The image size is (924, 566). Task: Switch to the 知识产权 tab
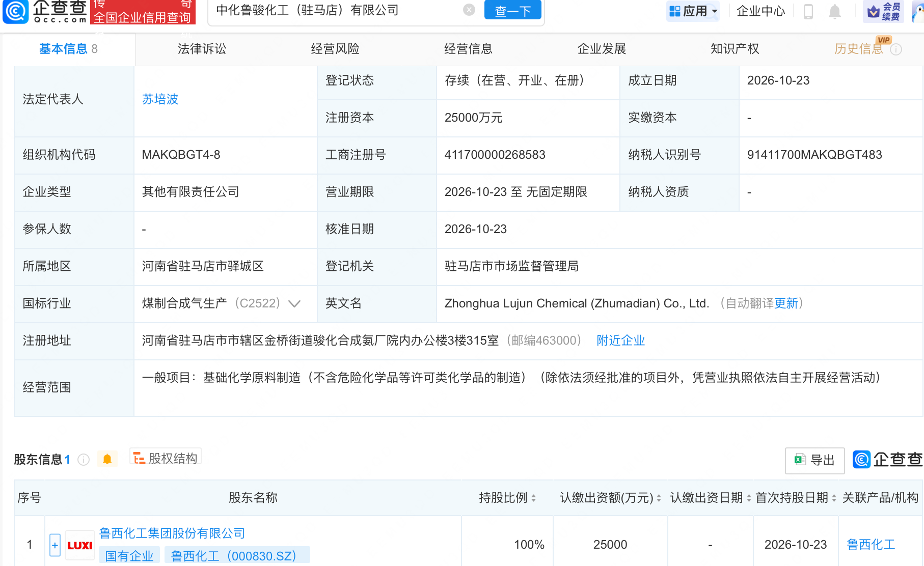[735, 49]
